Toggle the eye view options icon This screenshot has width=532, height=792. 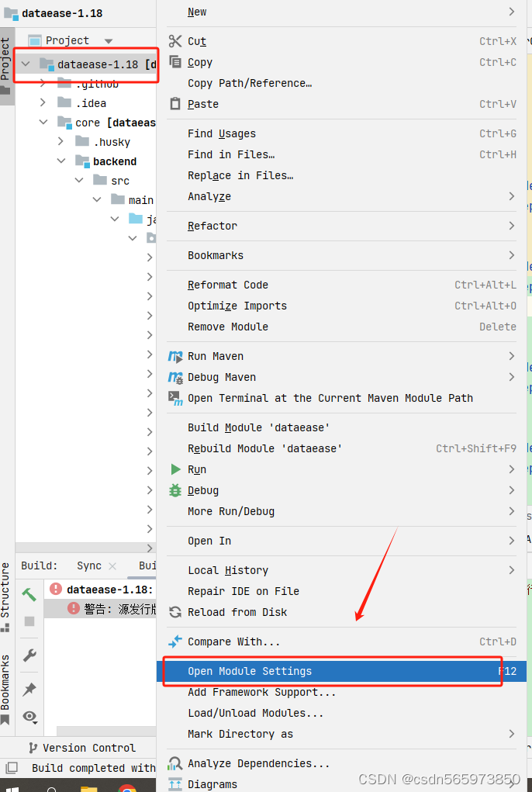(x=29, y=716)
